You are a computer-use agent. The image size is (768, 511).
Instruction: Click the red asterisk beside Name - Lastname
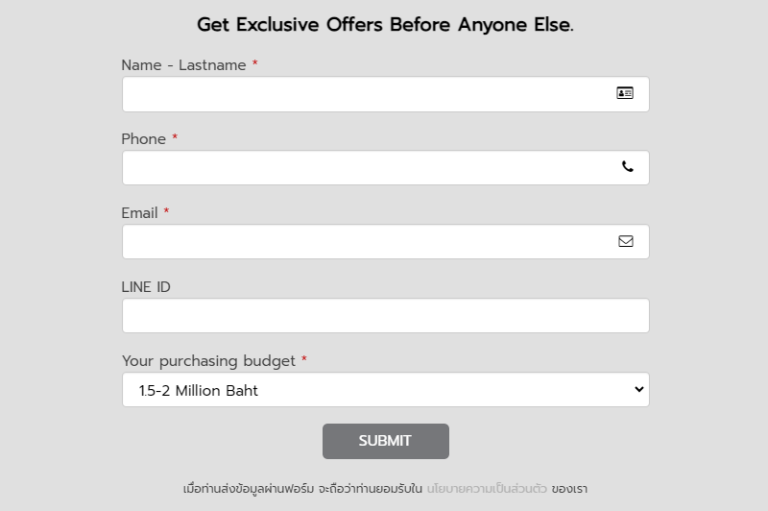coord(255,63)
